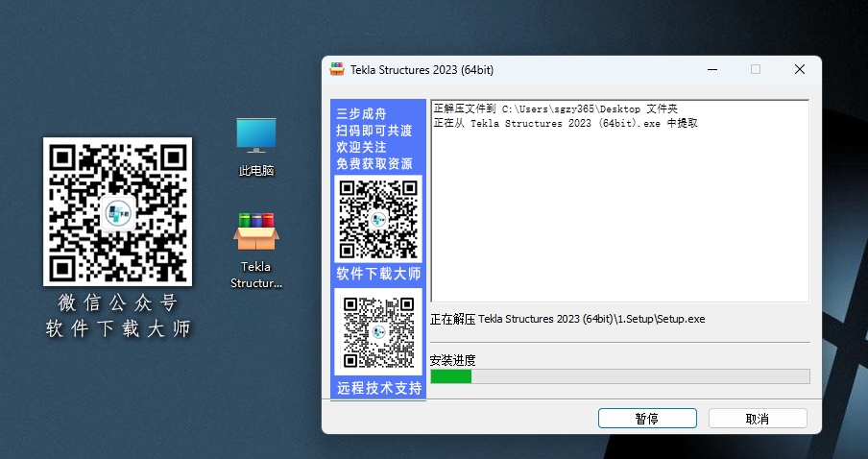Click the log line 正解压文件到 C:\Users\sgzy365\Desktop

556,109
